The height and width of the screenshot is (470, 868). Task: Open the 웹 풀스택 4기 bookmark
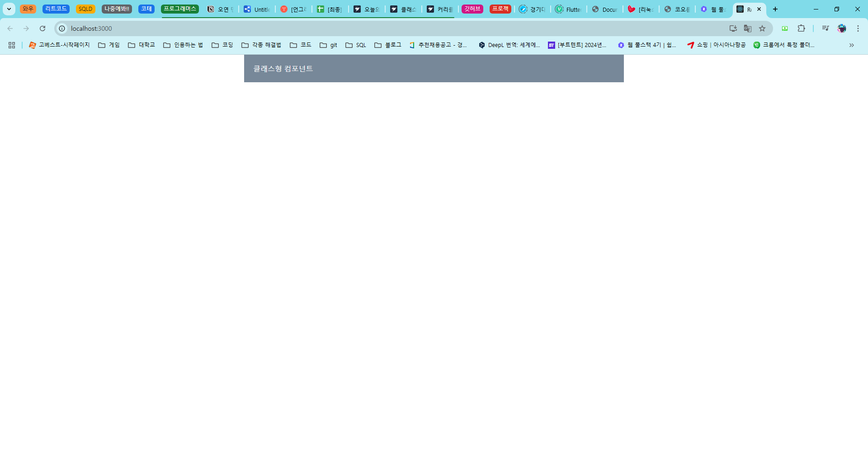point(647,45)
